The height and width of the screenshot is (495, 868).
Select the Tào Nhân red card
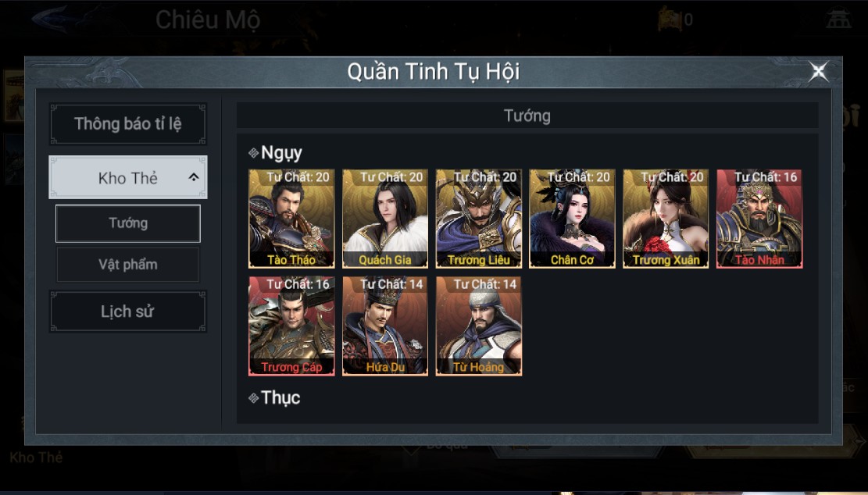tap(759, 219)
